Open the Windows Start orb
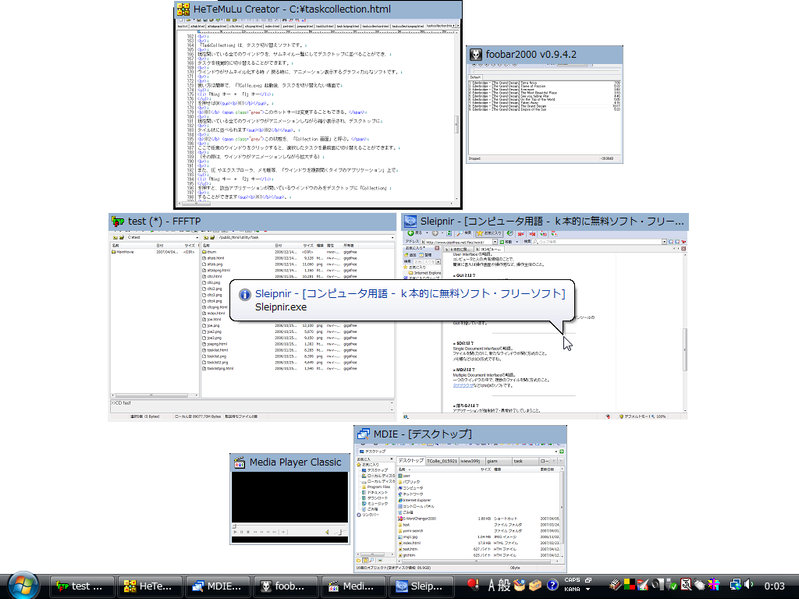799x599 pixels. [x=22, y=586]
